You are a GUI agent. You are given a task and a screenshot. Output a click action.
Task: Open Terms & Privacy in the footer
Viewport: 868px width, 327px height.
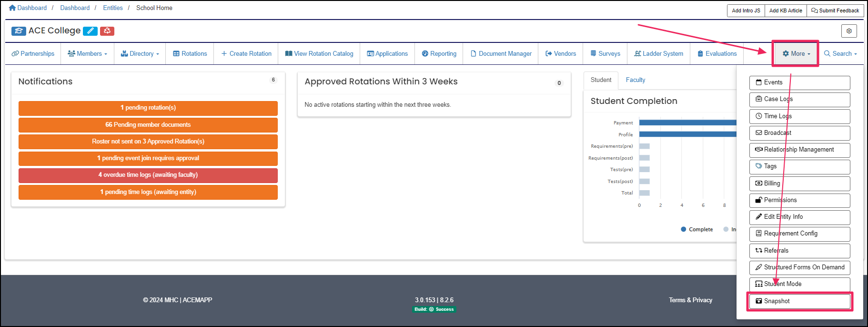(x=690, y=300)
